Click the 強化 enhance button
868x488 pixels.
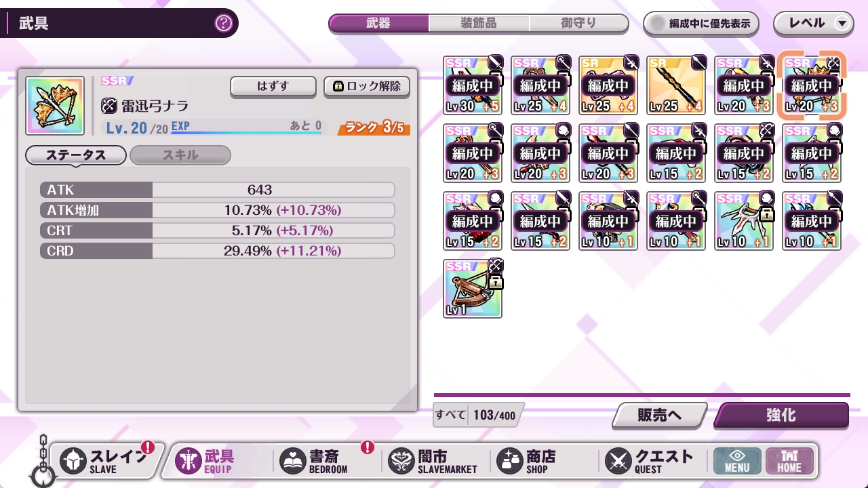[781, 415]
